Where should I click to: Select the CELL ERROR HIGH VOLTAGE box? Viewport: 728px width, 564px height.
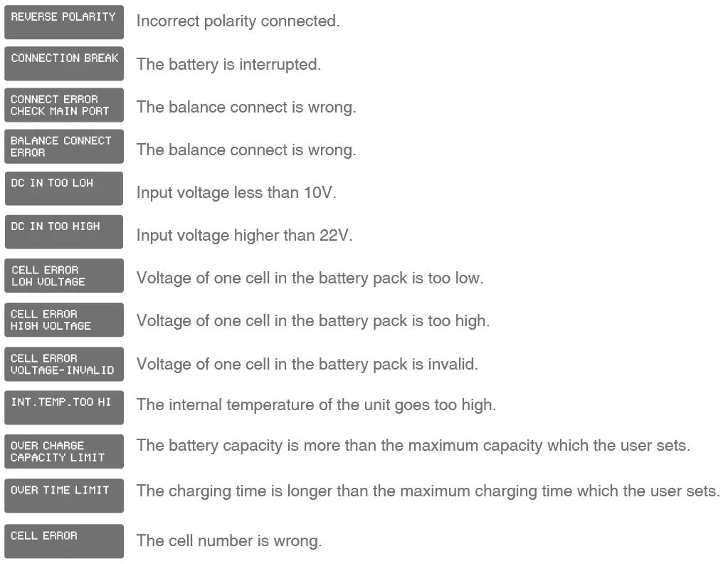click(63, 319)
